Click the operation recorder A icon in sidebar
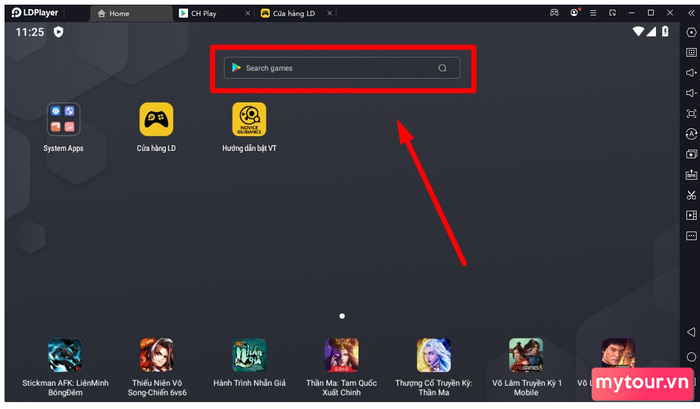This screenshot has height=409, width=700. tap(691, 134)
